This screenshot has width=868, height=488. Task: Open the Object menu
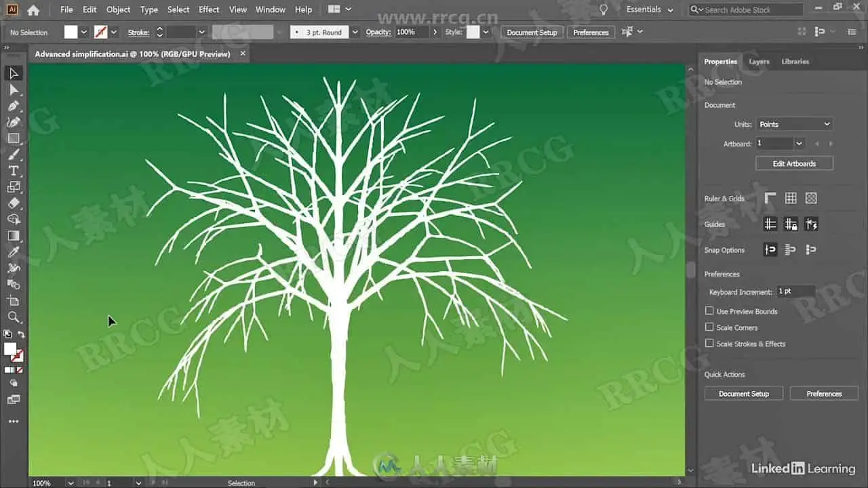(x=119, y=9)
